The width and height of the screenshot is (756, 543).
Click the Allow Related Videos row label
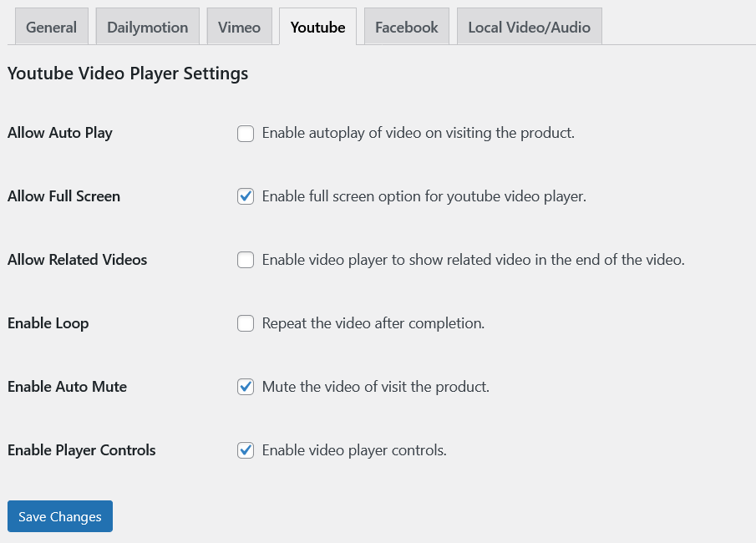[x=77, y=260]
